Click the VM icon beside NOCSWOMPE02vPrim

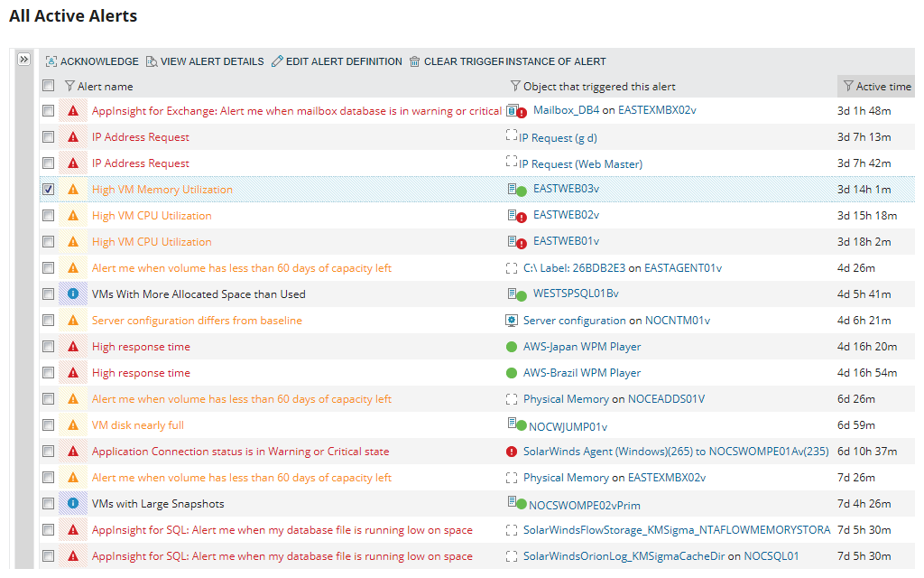[x=512, y=503]
